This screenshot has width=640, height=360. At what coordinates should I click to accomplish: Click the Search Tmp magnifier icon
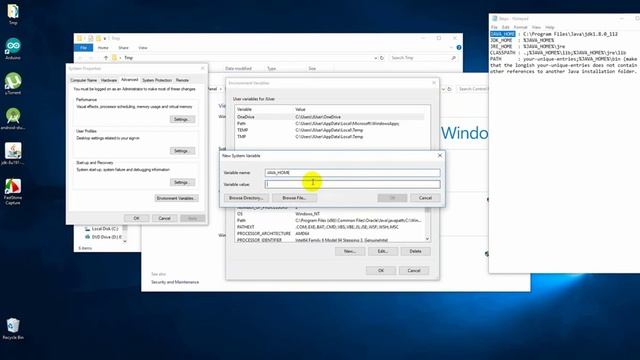(x=453, y=58)
